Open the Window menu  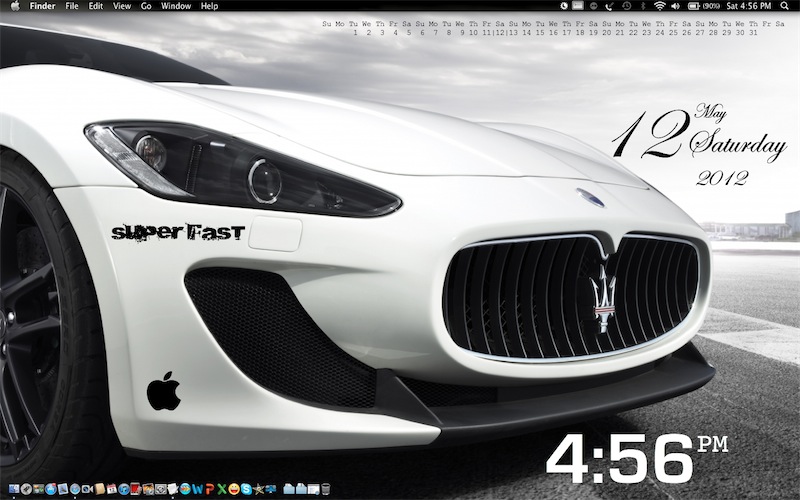pos(176,6)
